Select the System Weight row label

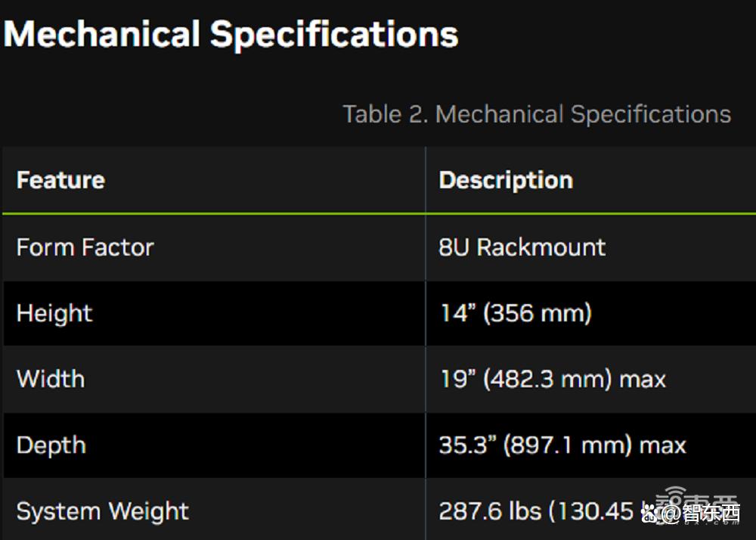(102, 511)
